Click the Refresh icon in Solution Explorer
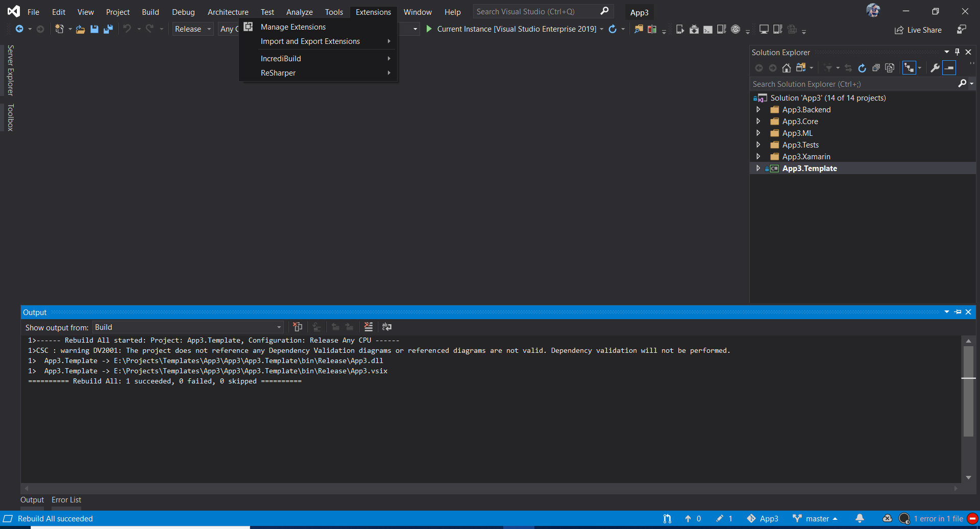 click(x=862, y=67)
